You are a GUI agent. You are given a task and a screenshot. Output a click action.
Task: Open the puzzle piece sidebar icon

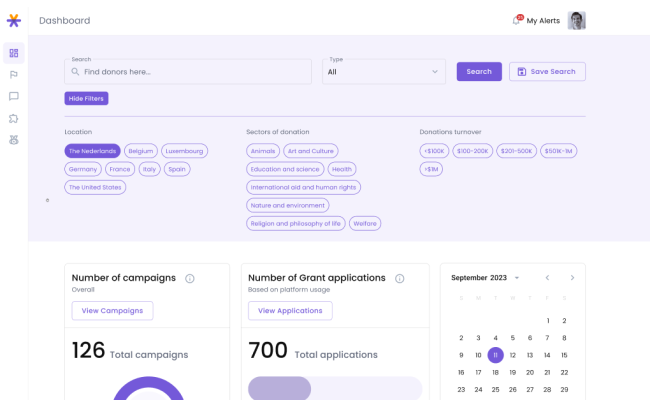click(x=14, y=119)
